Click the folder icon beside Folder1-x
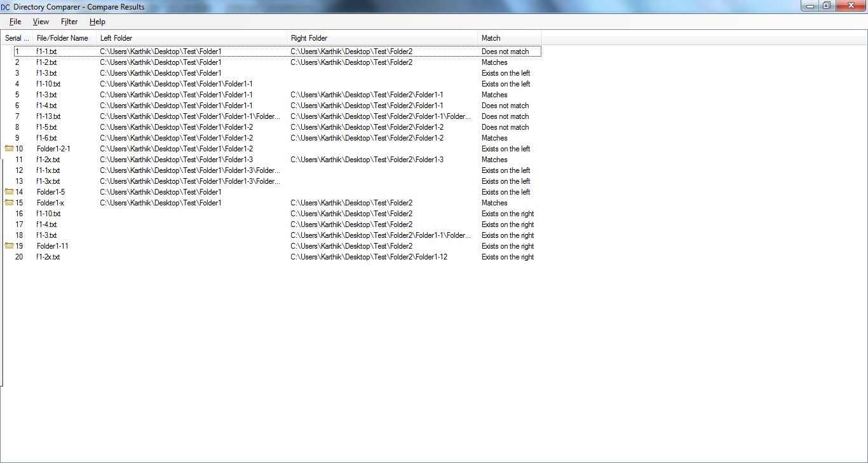The image size is (868, 463). click(x=9, y=202)
